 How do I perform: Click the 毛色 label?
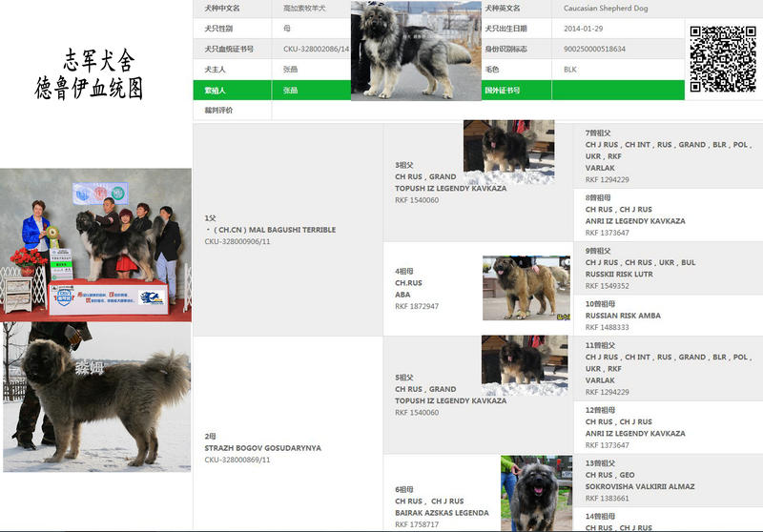tap(492, 70)
